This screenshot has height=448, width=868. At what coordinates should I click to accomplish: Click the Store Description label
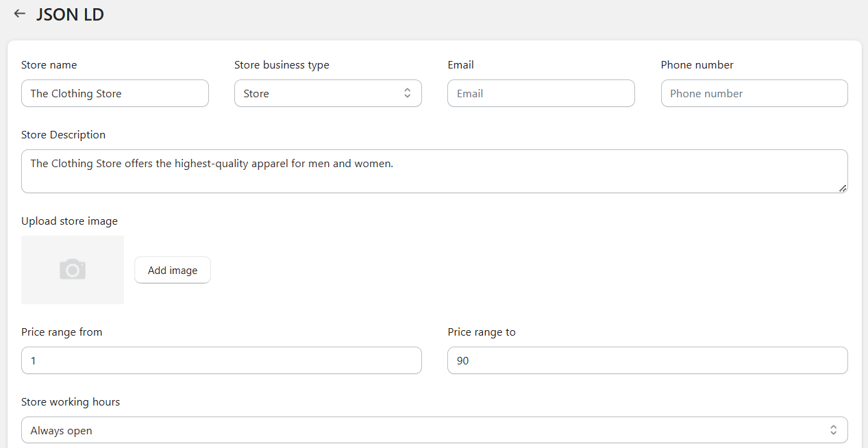(63, 135)
